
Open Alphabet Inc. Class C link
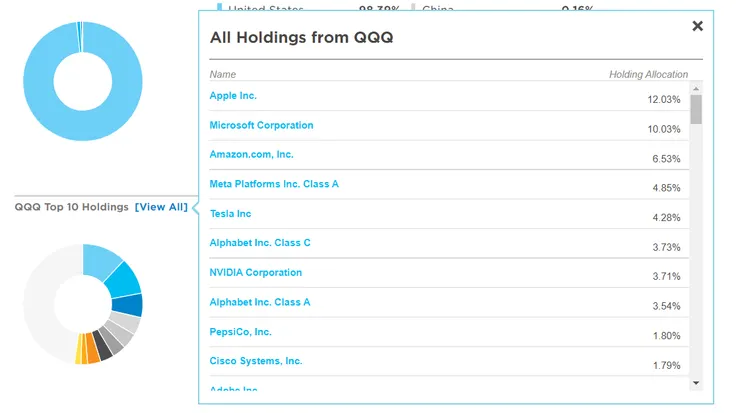pos(260,243)
